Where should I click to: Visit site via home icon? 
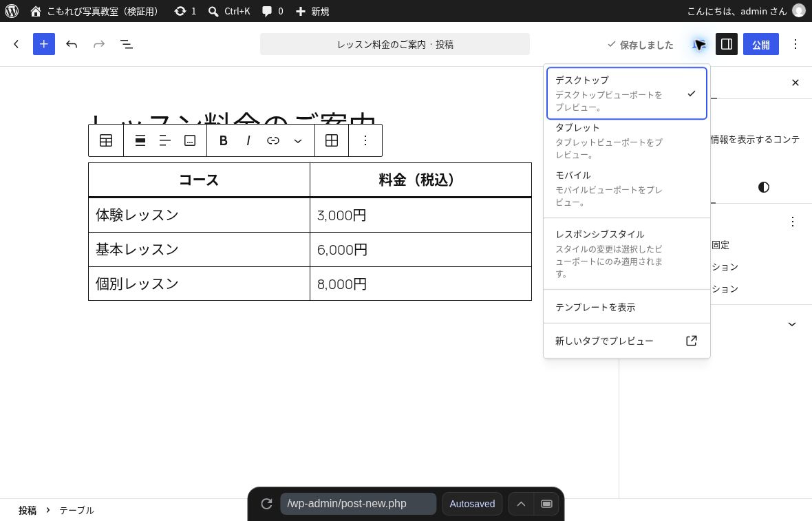click(x=36, y=11)
